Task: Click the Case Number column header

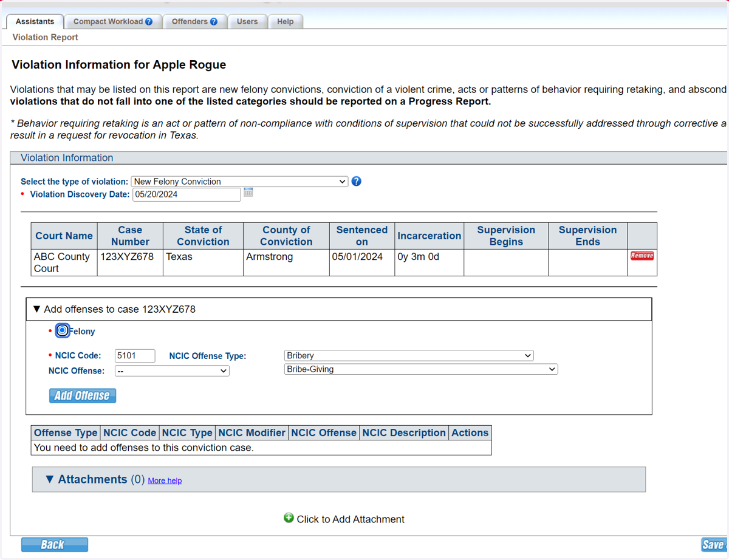Action: coord(130,236)
